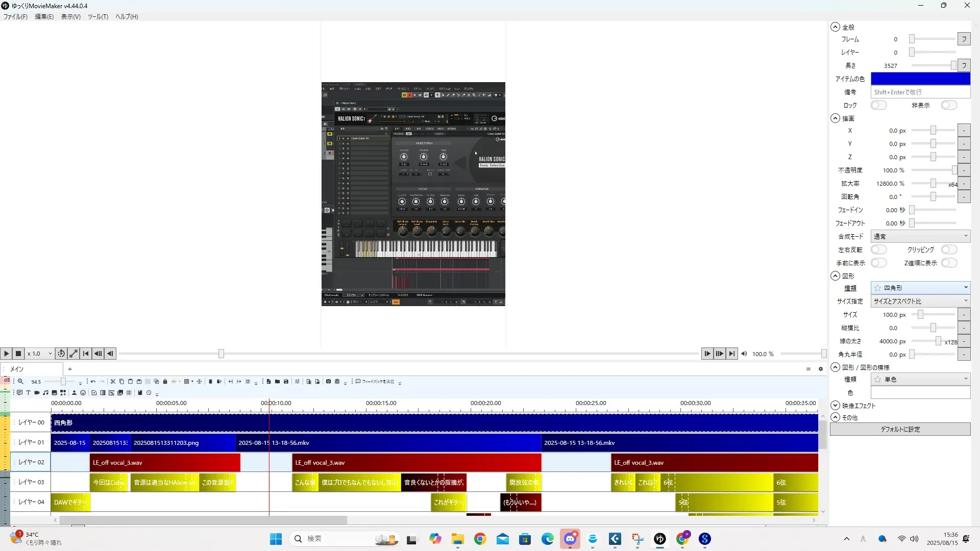This screenshot has width=980, height=551.
Task: Open the playback speed x 1.0 dropdown
Action: [40, 354]
